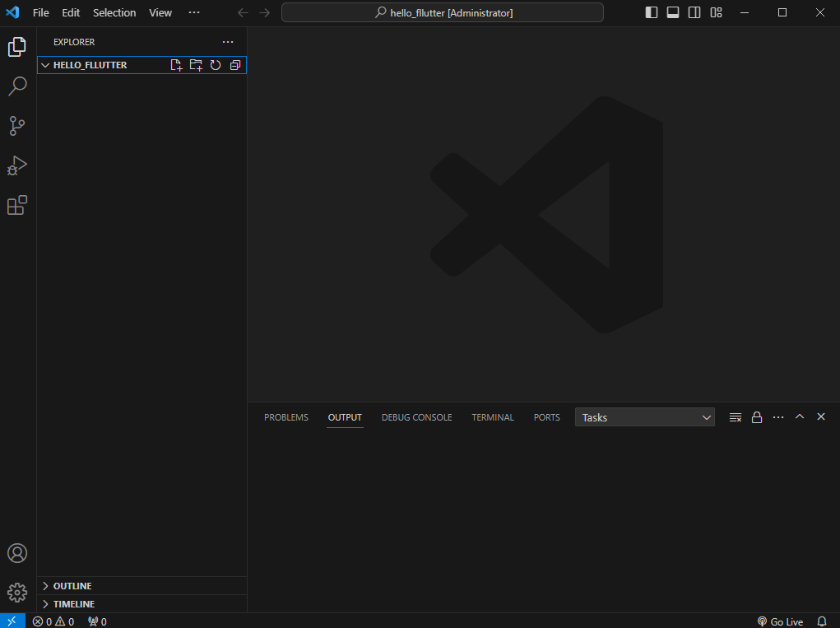Click the hello_fllutter command center search box

[443, 13]
